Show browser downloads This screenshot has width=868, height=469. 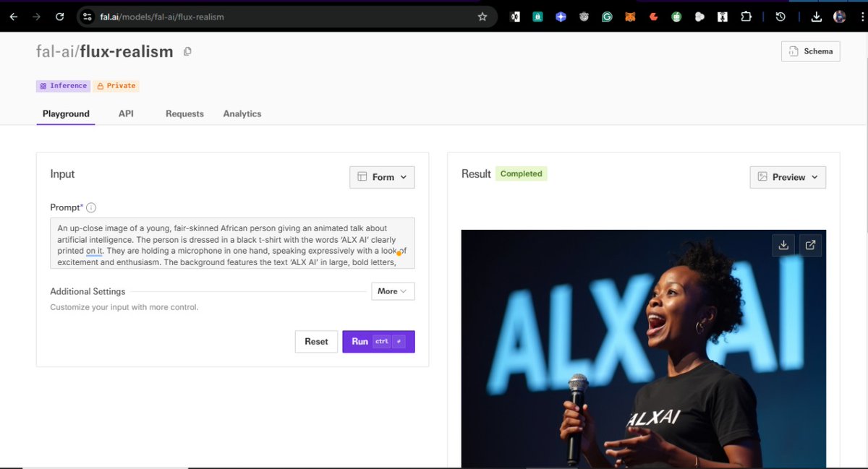pos(817,17)
